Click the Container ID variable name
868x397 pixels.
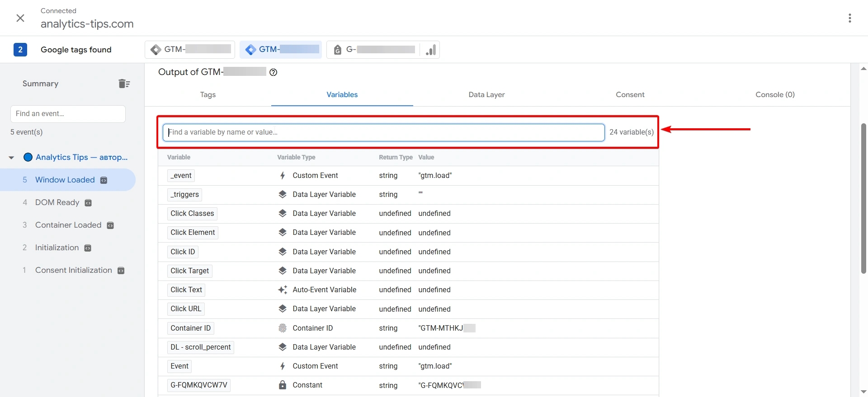coord(191,328)
